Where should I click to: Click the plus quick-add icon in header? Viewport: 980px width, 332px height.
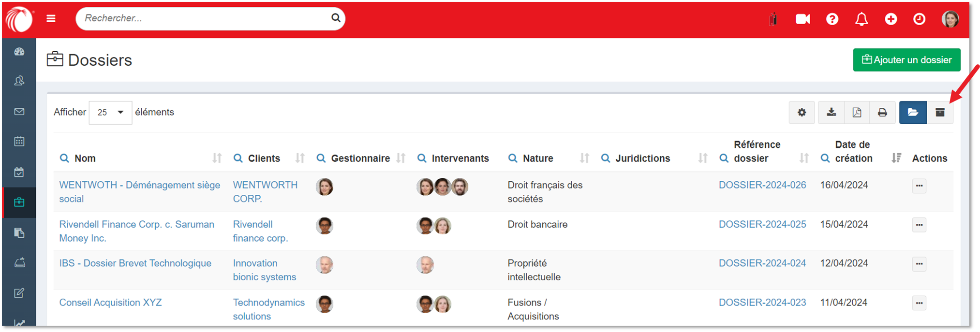click(x=891, y=19)
